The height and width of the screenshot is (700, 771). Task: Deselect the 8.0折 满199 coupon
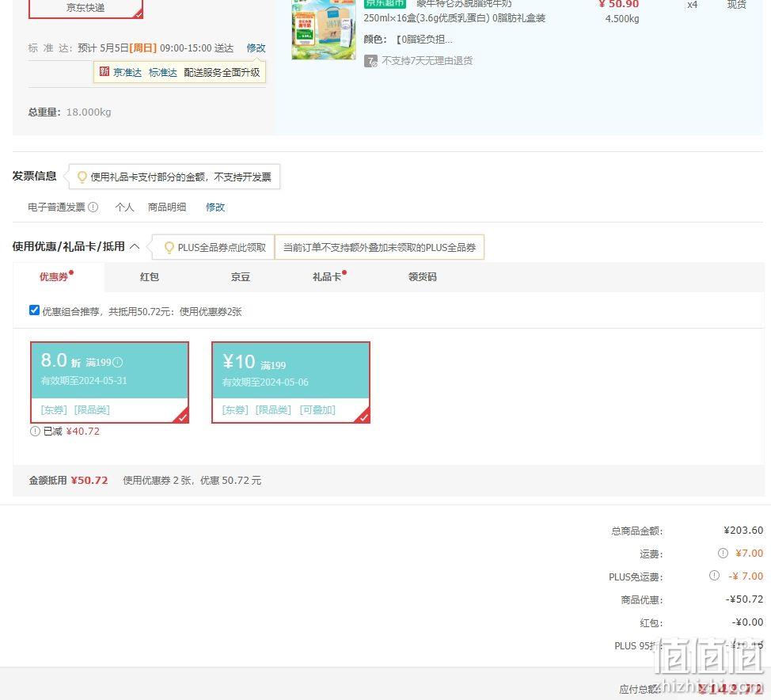tap(110, 382)
